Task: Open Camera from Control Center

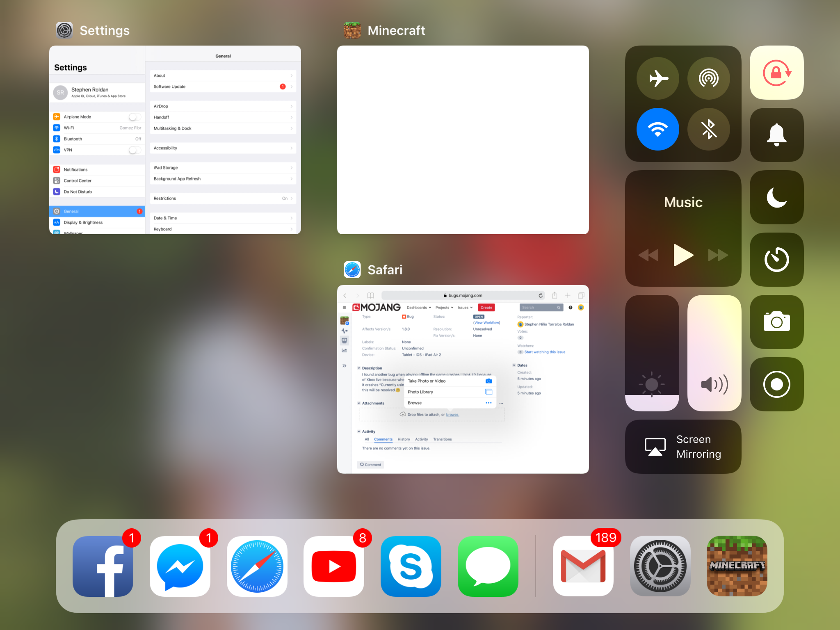Action: pyautogui.click(x=776, y=322)
